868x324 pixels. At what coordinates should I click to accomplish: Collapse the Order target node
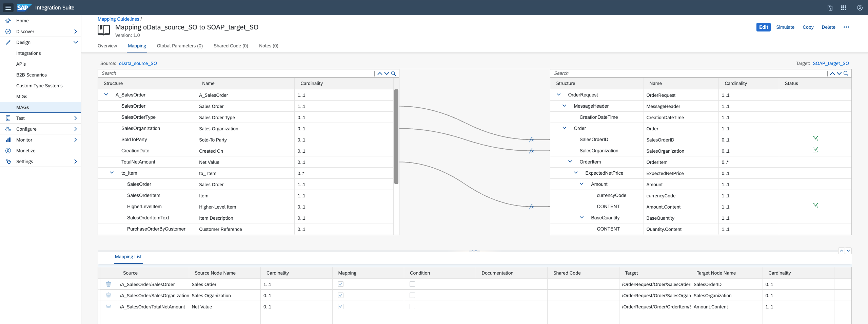(565, 128)
